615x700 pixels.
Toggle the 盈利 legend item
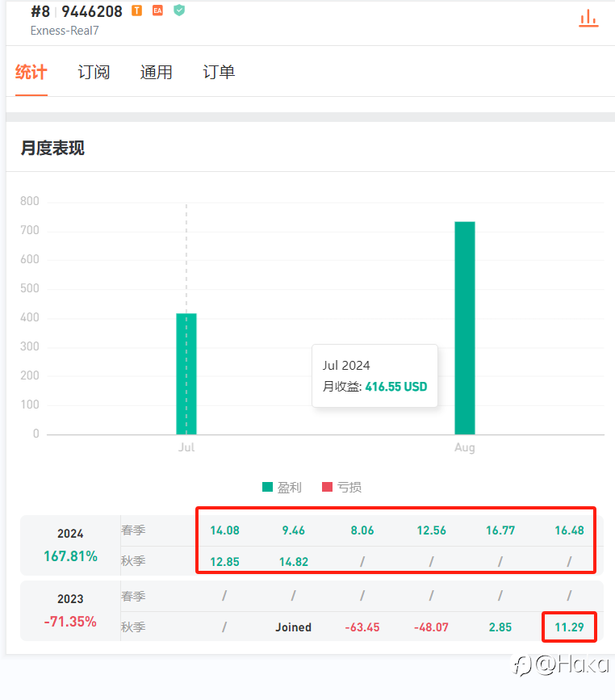pyautogui.click(x=282, y=487)
